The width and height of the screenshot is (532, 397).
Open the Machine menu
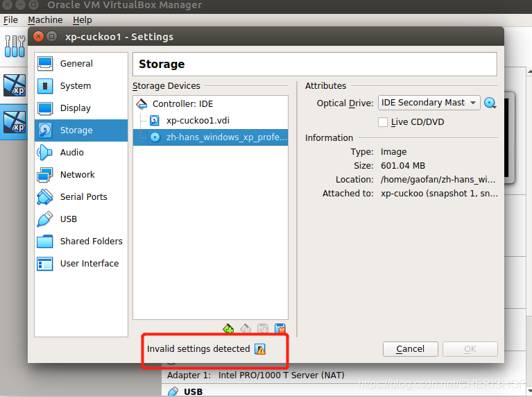click(45, 20)
